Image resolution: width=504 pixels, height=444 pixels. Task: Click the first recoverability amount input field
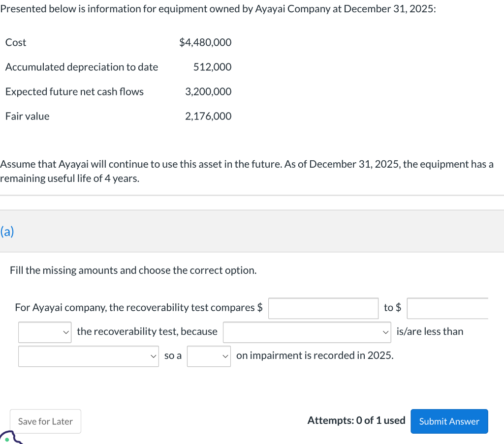[x=323, y=308]
